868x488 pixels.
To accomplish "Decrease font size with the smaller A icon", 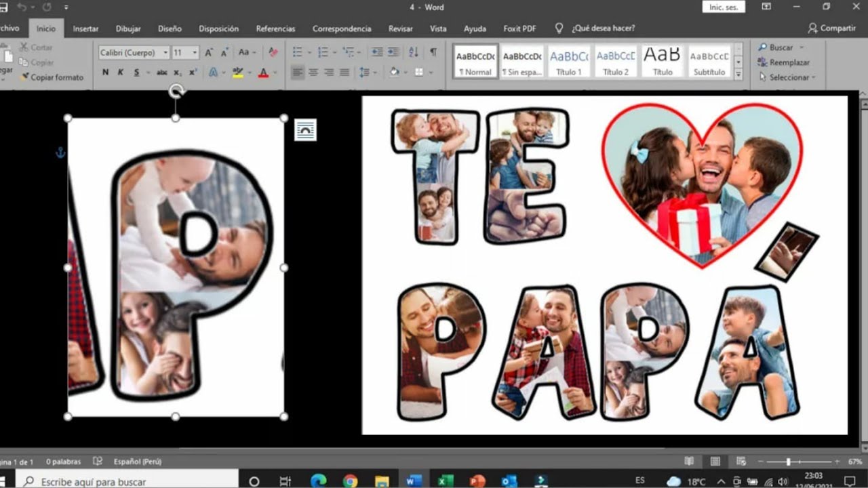I will [x=224, y=52].
